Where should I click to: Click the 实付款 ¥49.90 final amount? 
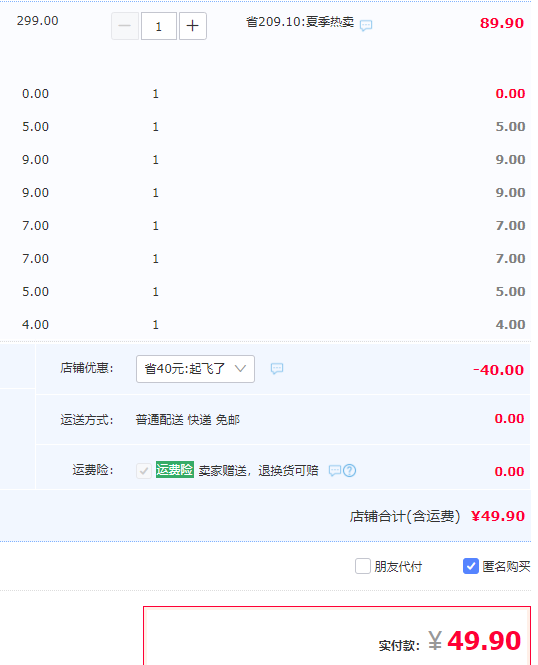[450, 641]
